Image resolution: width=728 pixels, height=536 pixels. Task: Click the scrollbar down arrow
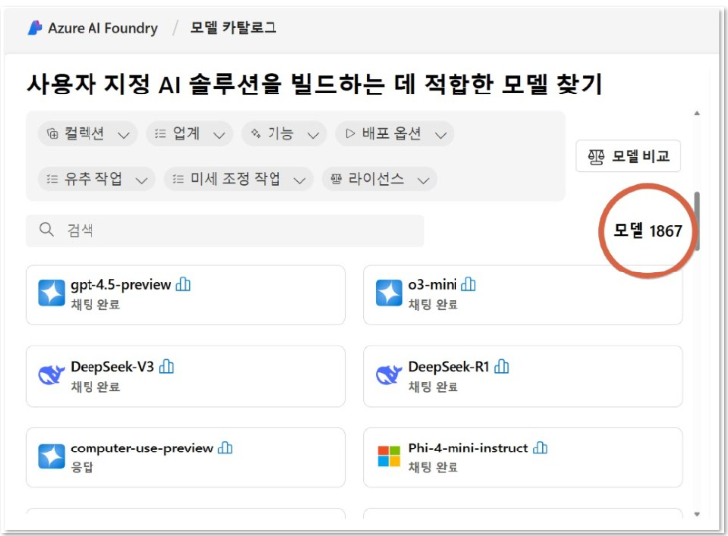(x=697, y=514)
